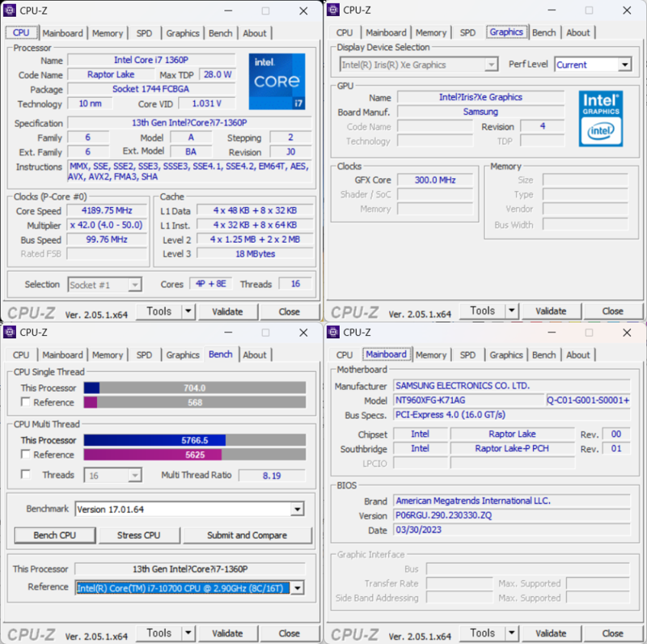Image resolution: width=647 pixels, height=644 pixels.
Task: Start the benchmark with Bench CPU
Action: click(x=55, y=536)
